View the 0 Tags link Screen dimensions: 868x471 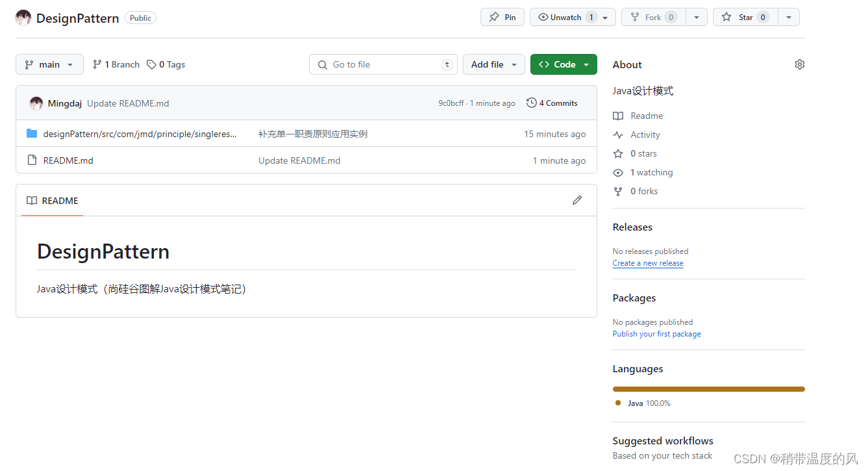click(166, 64)
